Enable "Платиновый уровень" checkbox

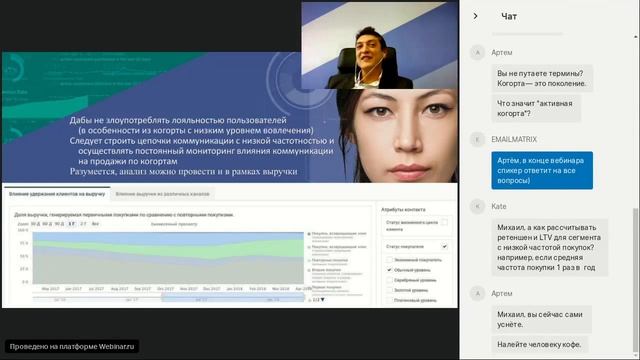tap(389, 300)
